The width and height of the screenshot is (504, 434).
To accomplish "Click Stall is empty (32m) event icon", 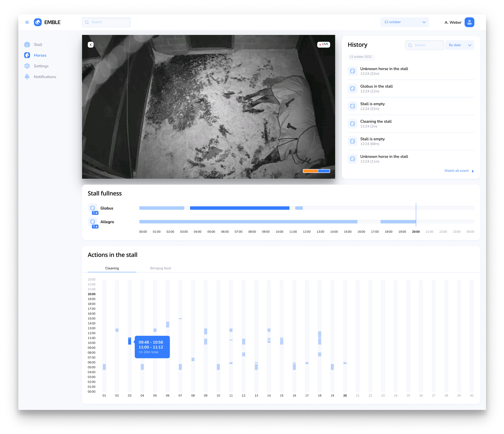I will coord(353,106).
